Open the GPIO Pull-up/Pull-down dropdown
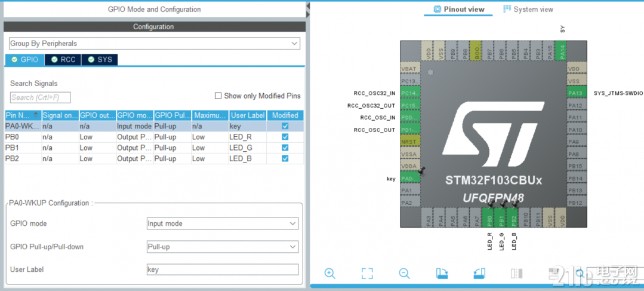644x291 pixels. coord(223,247)
